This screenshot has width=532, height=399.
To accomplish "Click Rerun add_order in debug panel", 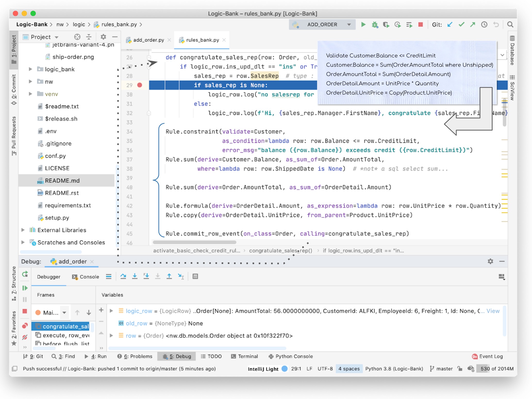I will coord(25,274).
